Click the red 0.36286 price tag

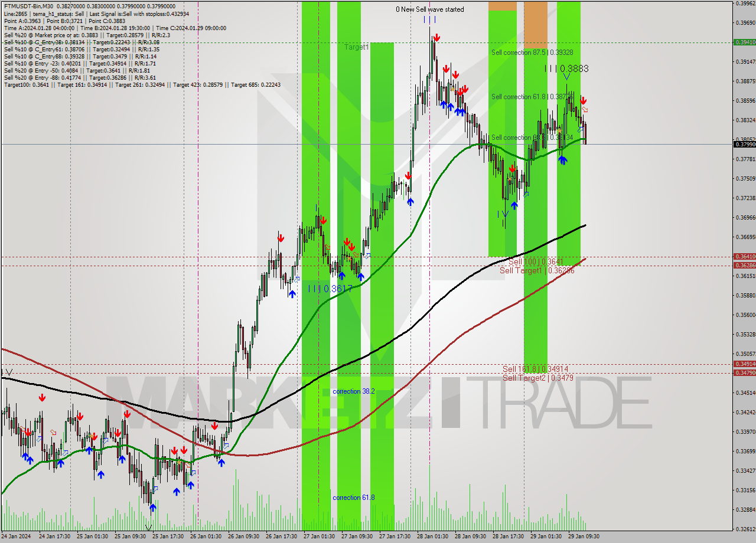(744, 266)
